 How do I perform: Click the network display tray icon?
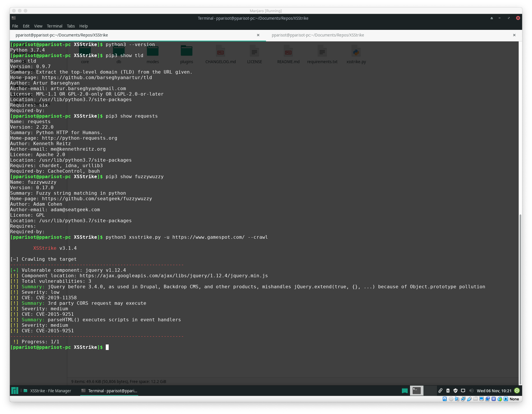coord(463,391)
